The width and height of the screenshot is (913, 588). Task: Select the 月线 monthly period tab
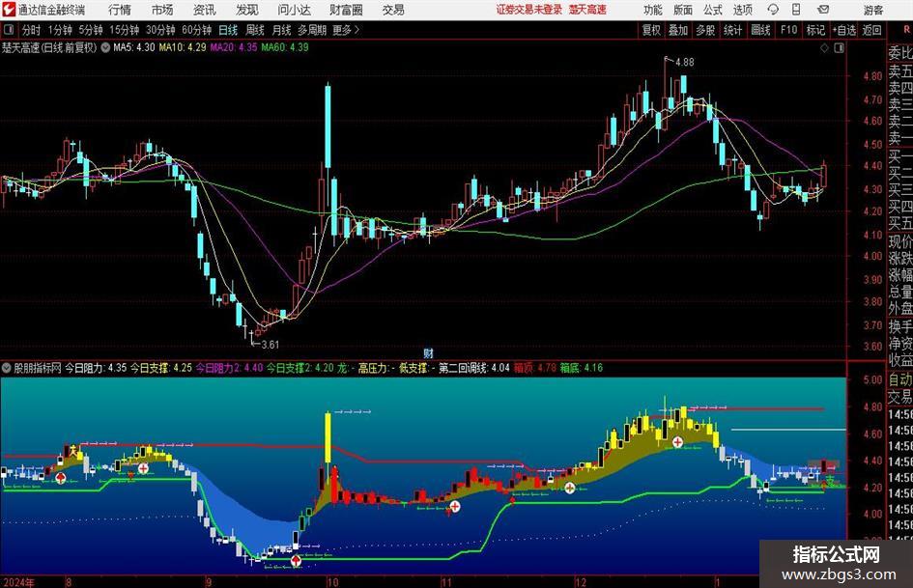(282, 30)
